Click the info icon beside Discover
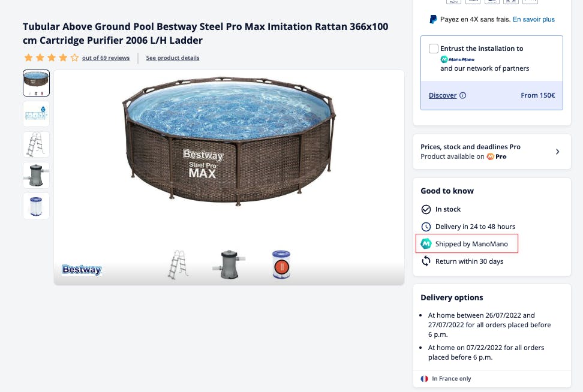This screenshot has height=392, width=583. pyautogui.click(x=463, y=95)
